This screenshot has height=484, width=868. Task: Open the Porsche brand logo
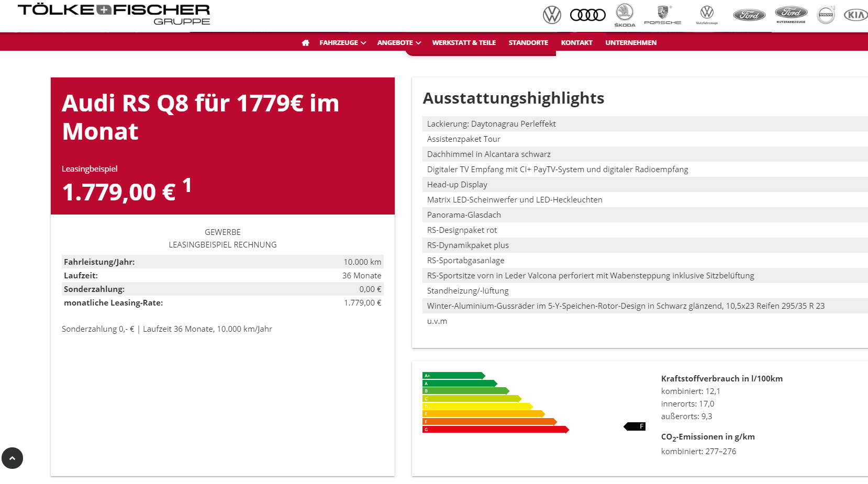pyautogui.click(x=663, y=15)
